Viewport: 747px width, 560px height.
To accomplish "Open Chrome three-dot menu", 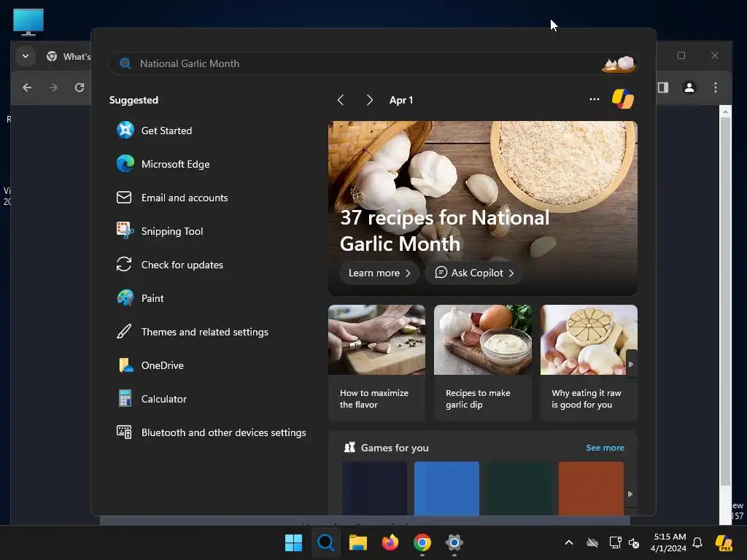I will point(716,87).
